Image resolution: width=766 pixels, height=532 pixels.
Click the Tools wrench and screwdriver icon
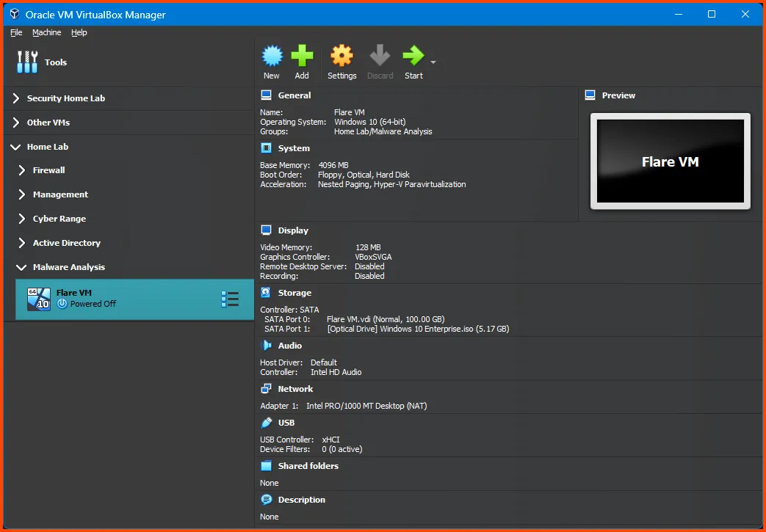[27, 62]
